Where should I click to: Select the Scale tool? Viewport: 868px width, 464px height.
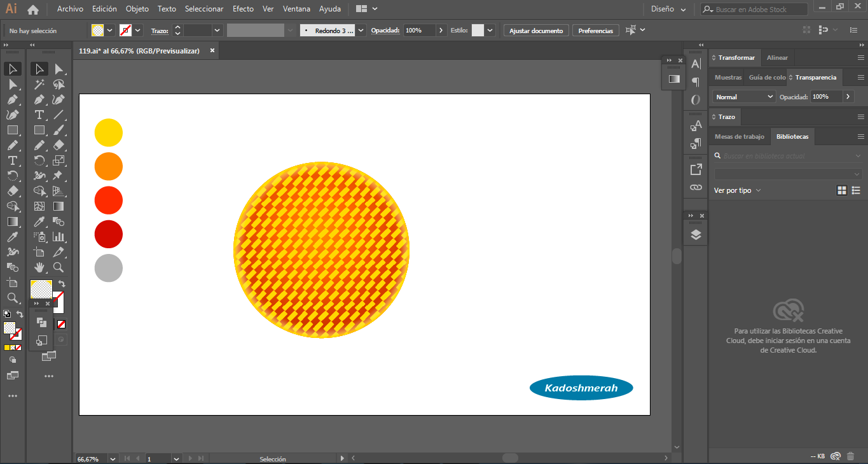[59, 160]
